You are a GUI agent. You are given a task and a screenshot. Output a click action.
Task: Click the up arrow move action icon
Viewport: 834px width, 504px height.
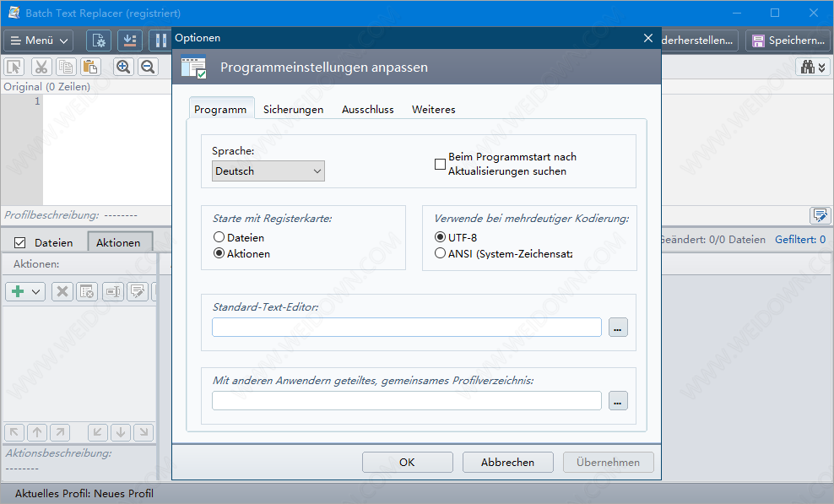click(x=37, y=432)
